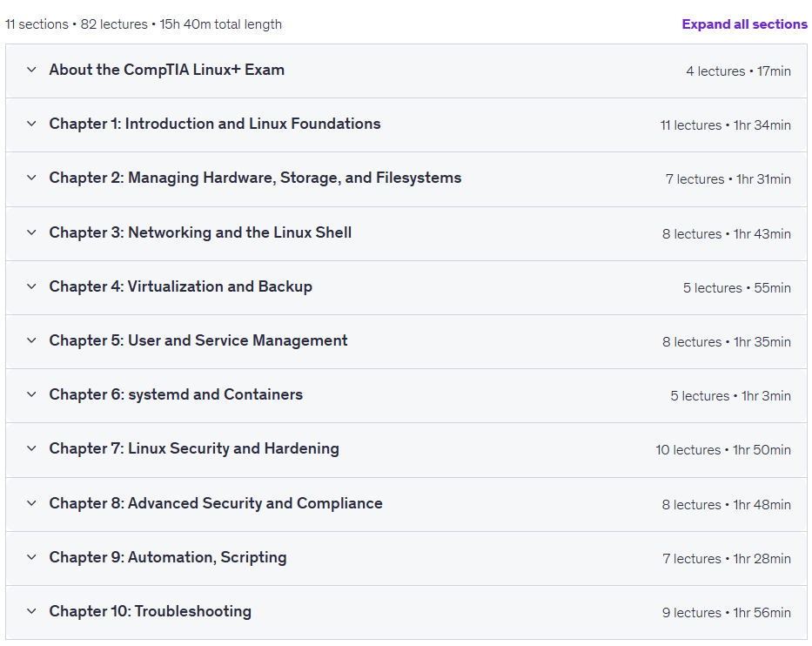
Task: Expand Chapter 10 Troubleshooting chevron
Action: 31,611
